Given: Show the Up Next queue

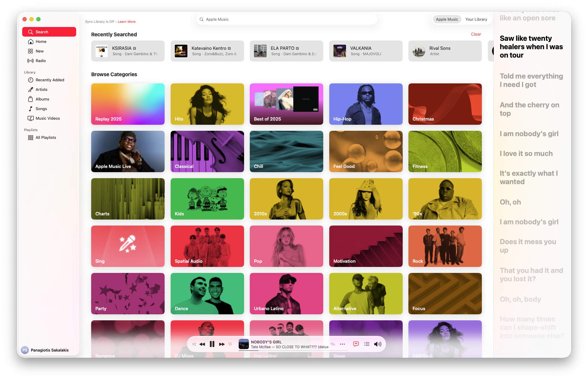Looking at the screenshot, I should [366, 344].
